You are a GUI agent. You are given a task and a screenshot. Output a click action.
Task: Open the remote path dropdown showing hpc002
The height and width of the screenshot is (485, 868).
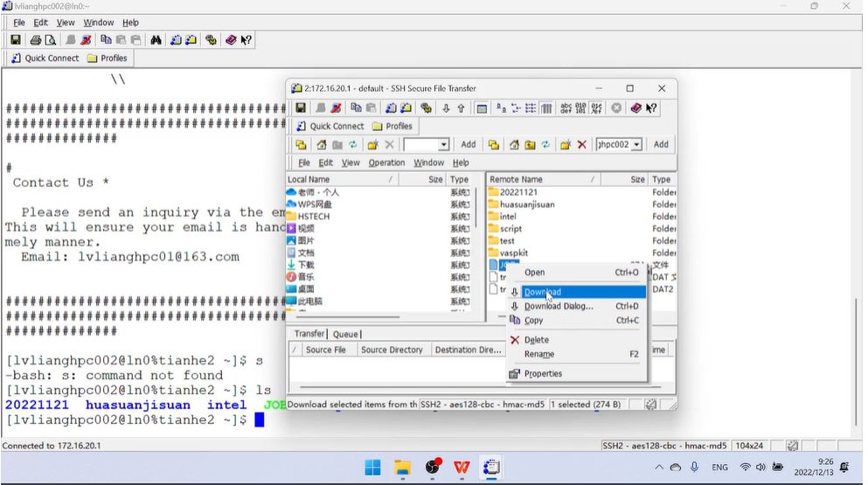(x=636, y=145)
